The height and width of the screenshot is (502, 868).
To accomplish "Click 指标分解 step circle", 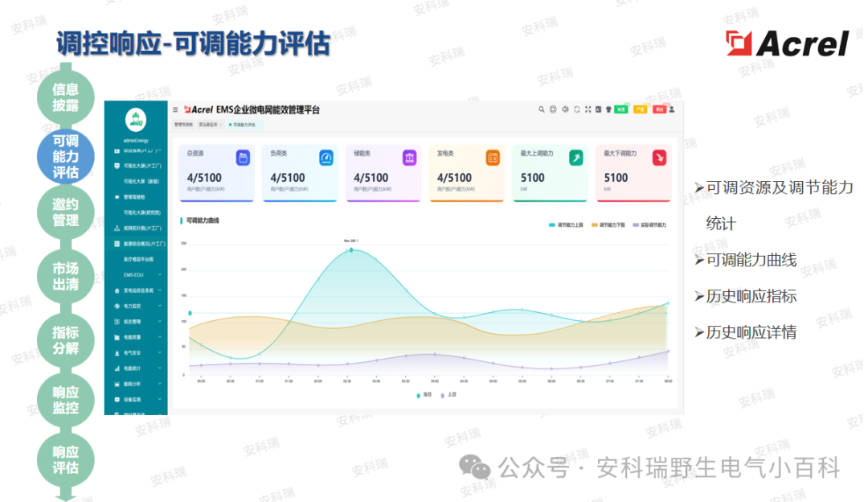I will 65,341.
